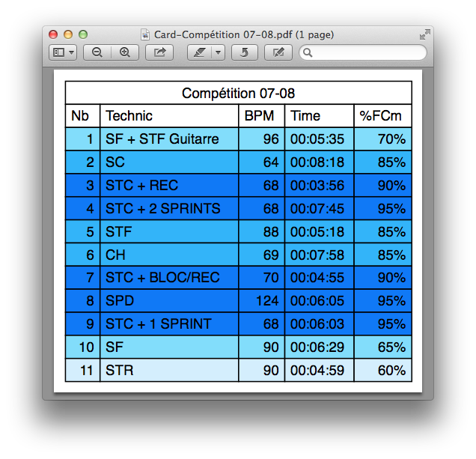Click the Card-Compétition 07-08.pdf window title
This screenshot has width=476, height=459.
[243, 34]
